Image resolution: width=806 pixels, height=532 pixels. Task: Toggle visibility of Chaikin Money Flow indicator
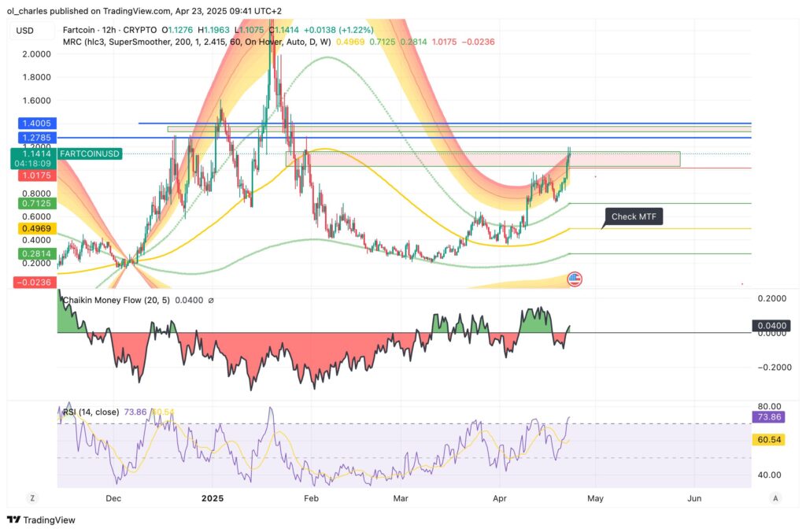(118, 300)
